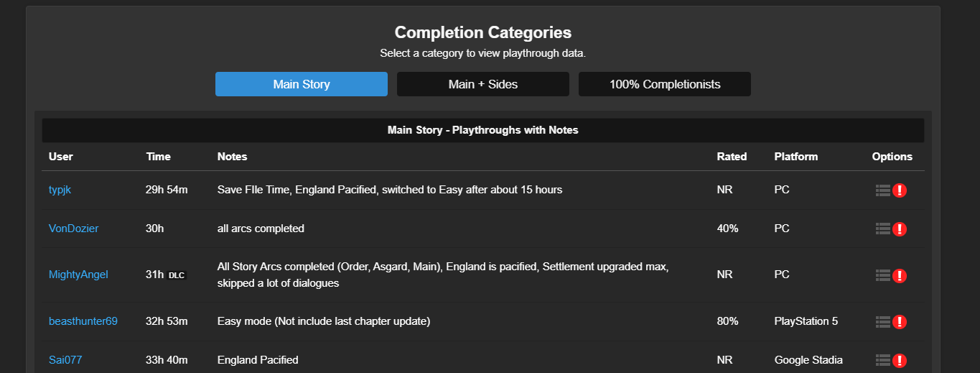Viewport: 980px width, 373px height.
Task: Visit Sai077 user profile link
Action: pos(65,359)
